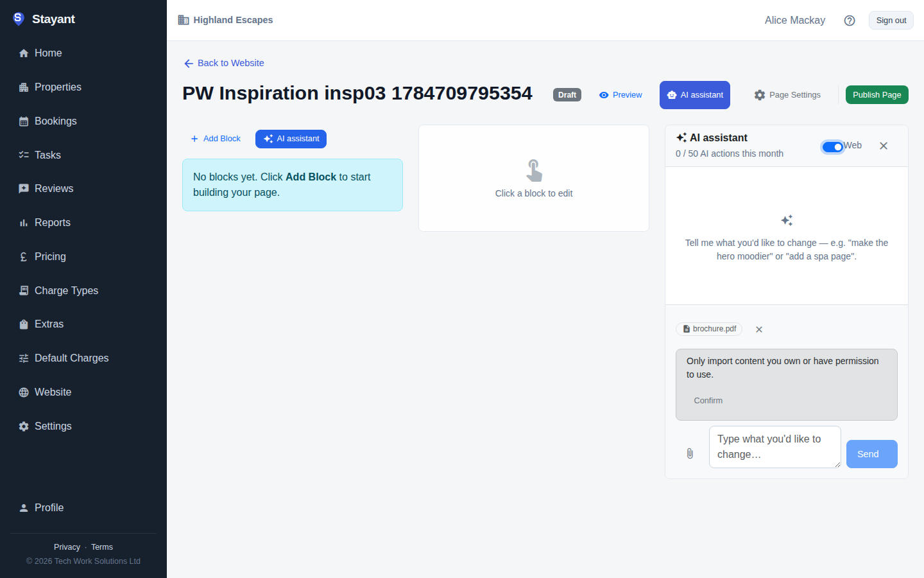Toggle the Web switch
924x578 pixels.
pyautogui.click(x=833, y=147)
